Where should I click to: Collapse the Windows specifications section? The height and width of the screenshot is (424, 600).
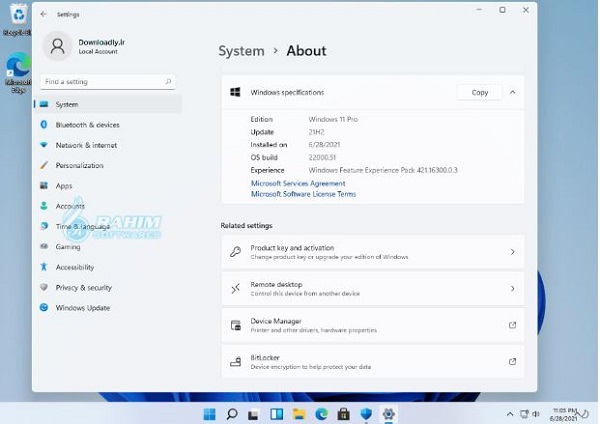click(512, 92)
